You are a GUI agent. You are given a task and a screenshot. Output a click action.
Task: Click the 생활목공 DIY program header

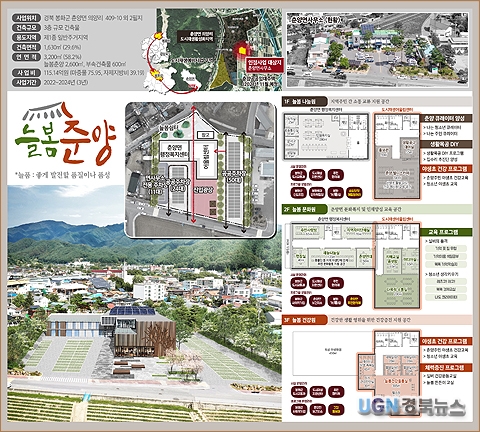click(x=446, y=144)
